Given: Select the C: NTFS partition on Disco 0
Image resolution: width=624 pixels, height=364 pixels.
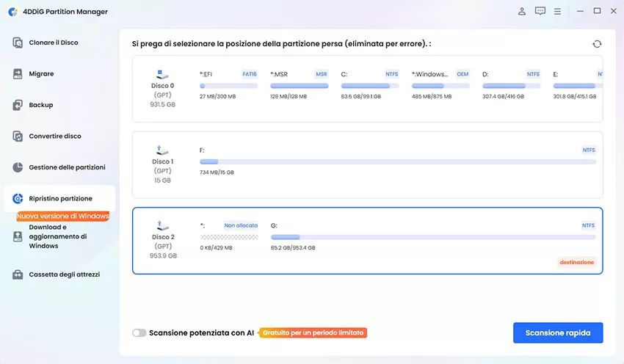Looking at the screenshot, I should click(369, 85).
